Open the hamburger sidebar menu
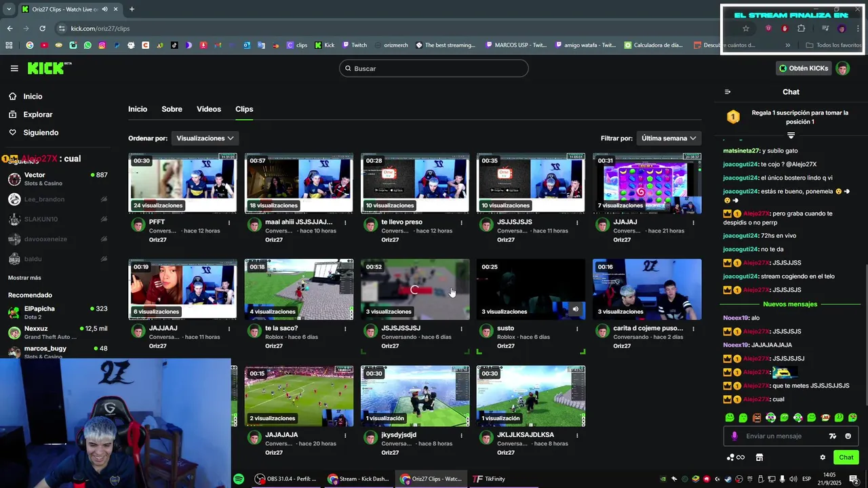 pyautogui.click(x=14, y=68)
